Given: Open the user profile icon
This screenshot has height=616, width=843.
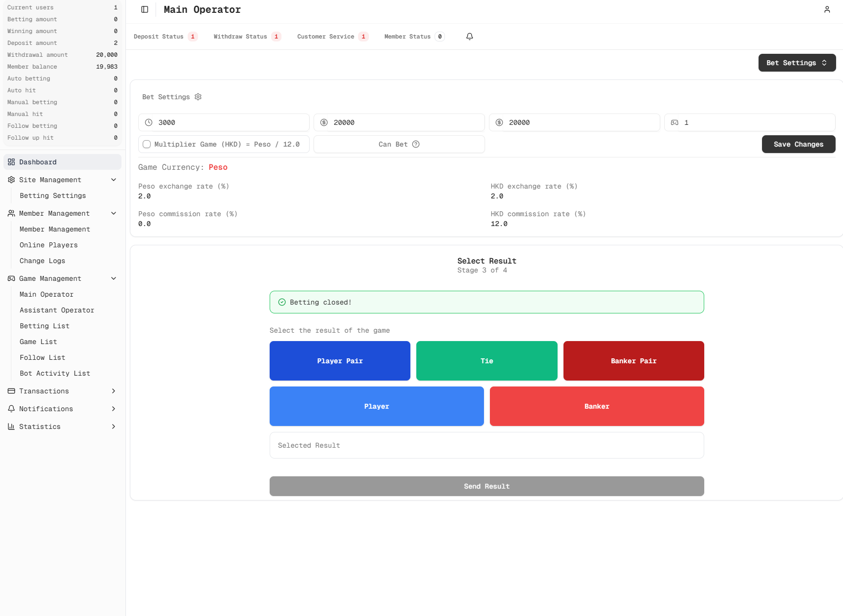Looking at the screenshot, I should [827, 9].
